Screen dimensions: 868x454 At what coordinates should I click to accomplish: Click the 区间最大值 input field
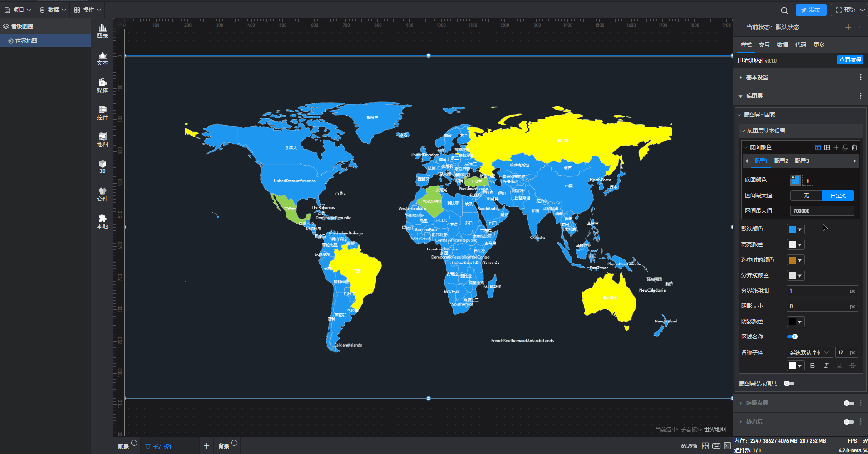pos(822,211)
